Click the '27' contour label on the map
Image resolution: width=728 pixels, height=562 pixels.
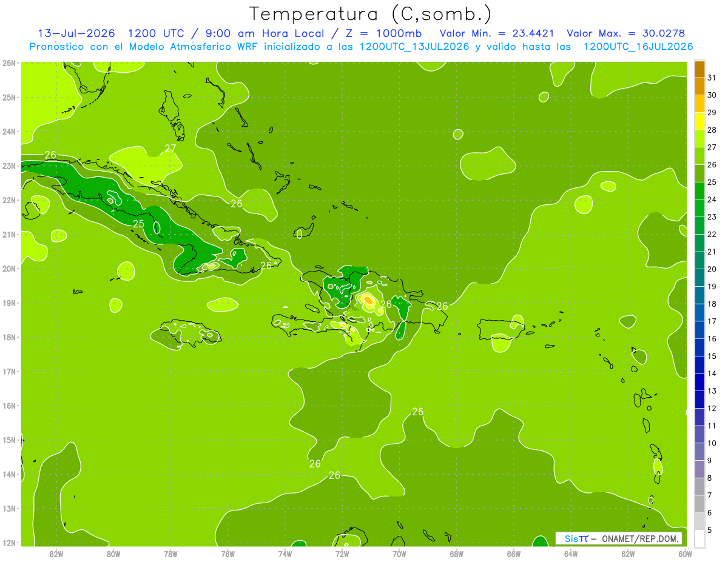tap(170, 149)
